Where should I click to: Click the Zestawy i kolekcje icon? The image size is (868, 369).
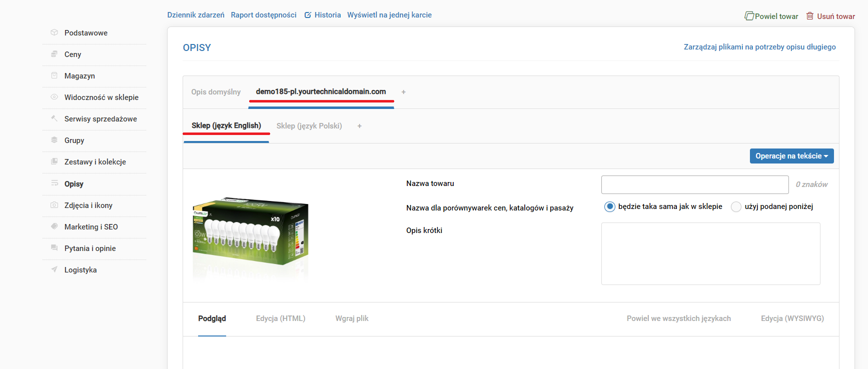pyautogui.click(x=54, y=161)
